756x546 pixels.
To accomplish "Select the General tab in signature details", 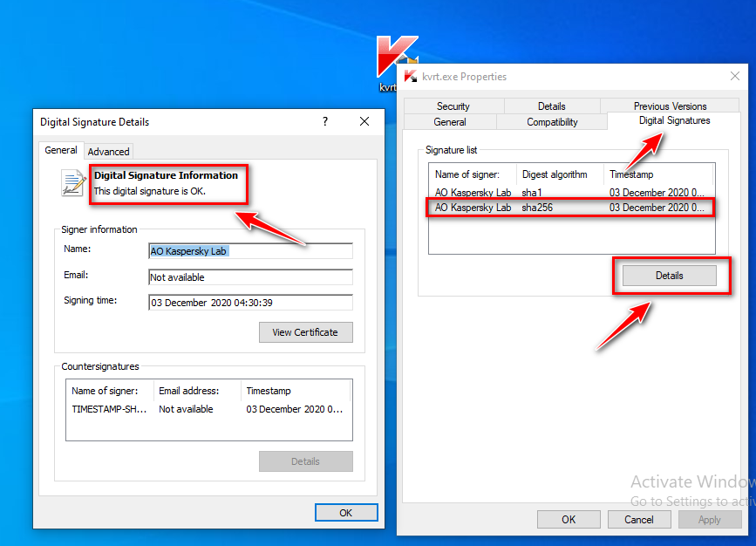I will point(61,150).
